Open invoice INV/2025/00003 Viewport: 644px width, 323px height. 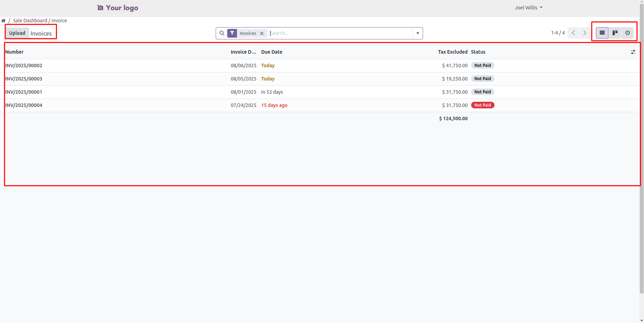[24, 79]
